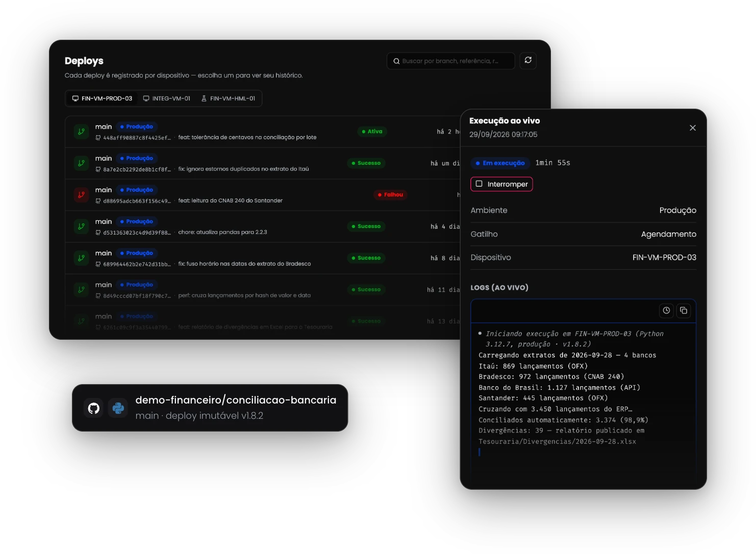Click branch icon of hash de valor deploy
The height and width of the screenshot is (554, 756).
tap(81, 290)
